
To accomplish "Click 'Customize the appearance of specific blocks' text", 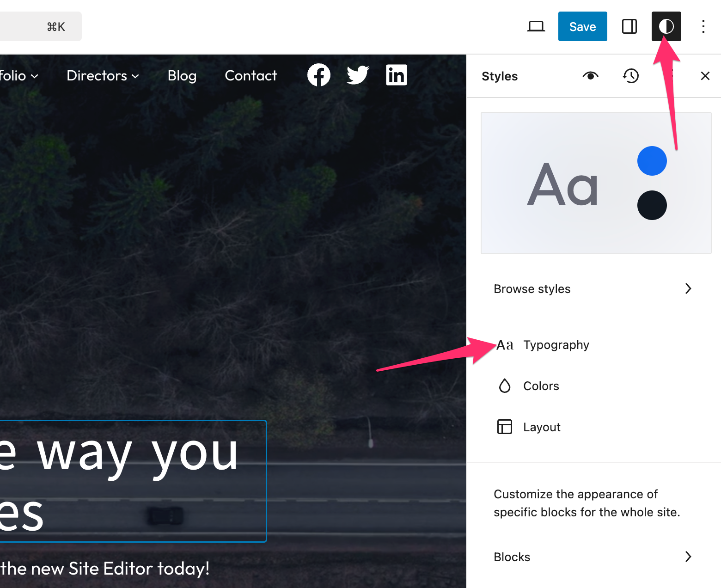I will 587,503.
